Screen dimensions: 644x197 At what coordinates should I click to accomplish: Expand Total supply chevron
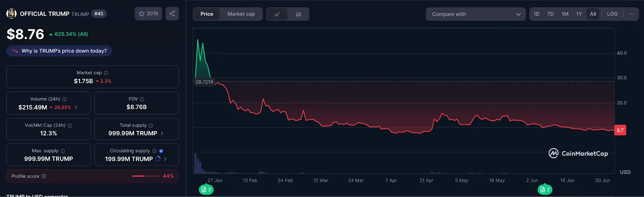(x=162, y=133)
